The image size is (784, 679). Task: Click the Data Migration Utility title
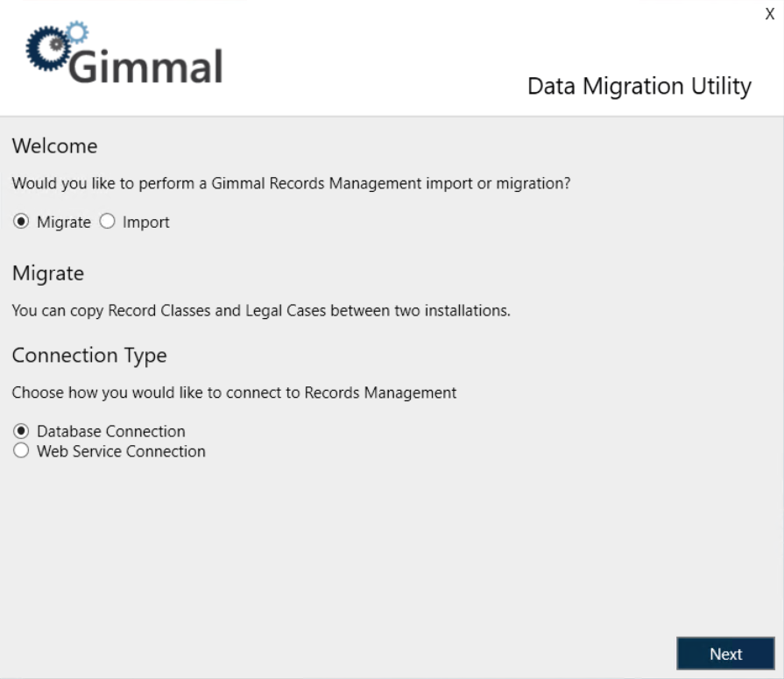(639, 87)
